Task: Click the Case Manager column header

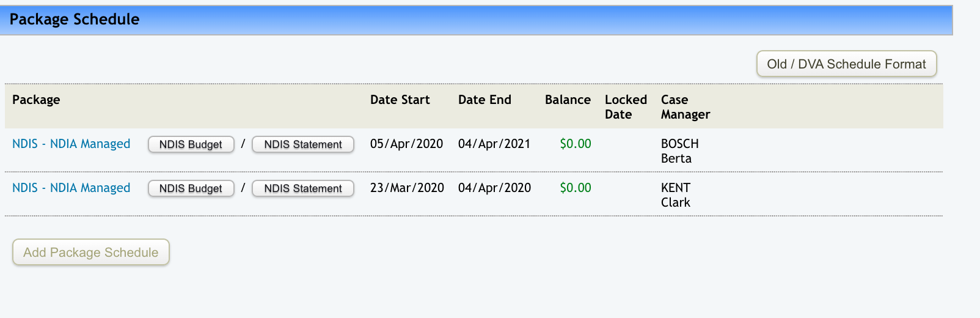Action: [x=685, y=107]
